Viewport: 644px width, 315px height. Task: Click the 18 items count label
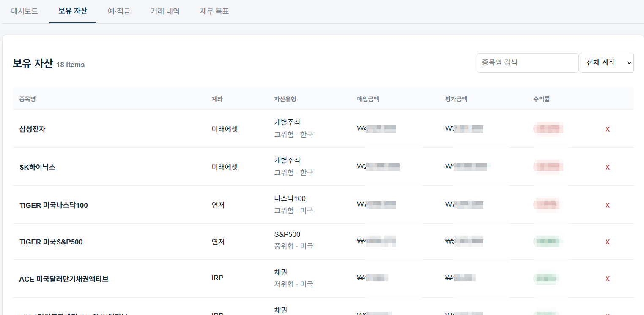(70, 65)
